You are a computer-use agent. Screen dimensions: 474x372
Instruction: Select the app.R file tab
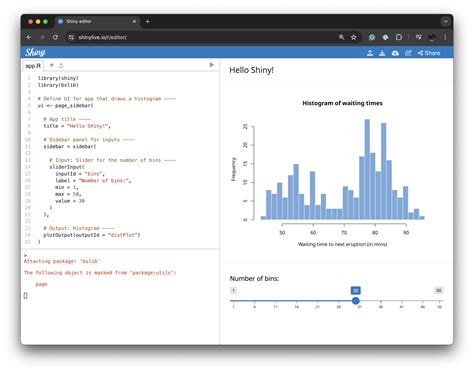click(x=33, y=66)
